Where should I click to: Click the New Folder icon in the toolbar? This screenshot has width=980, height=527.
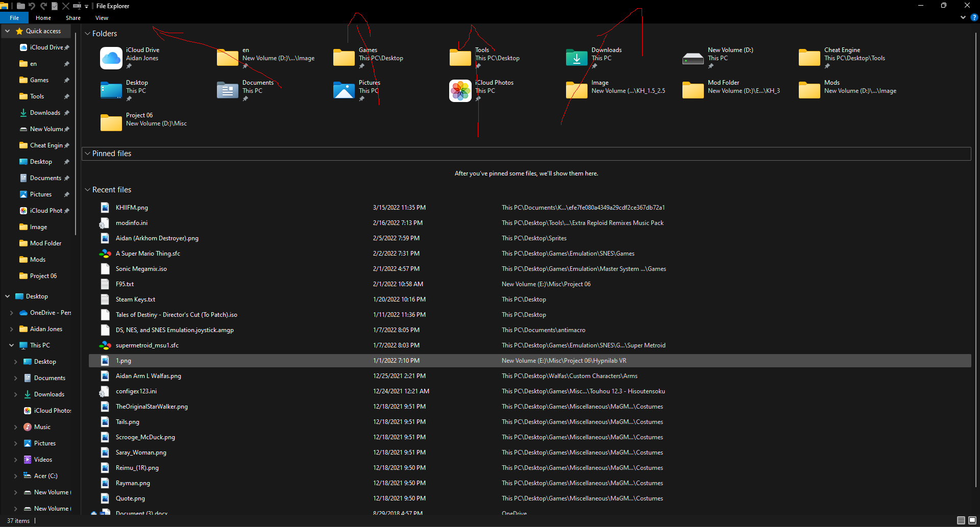(x=21, y=6)
